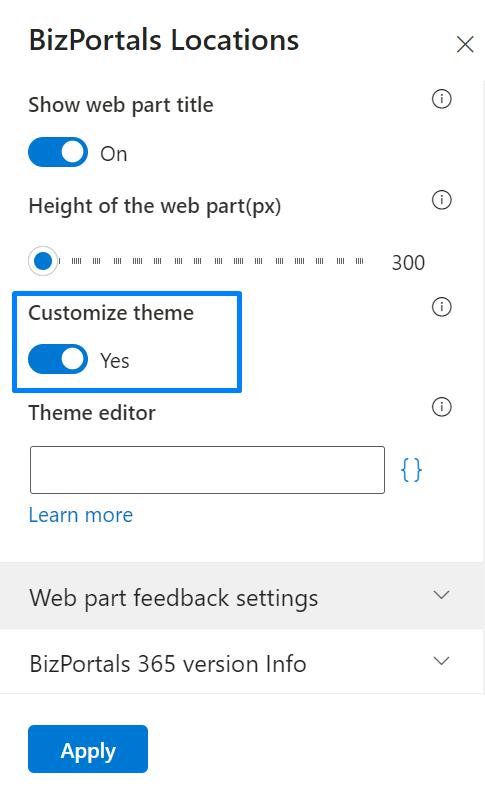Click the slider value 300
Screen dimensions: 485x791
click(x=408, y=263)
